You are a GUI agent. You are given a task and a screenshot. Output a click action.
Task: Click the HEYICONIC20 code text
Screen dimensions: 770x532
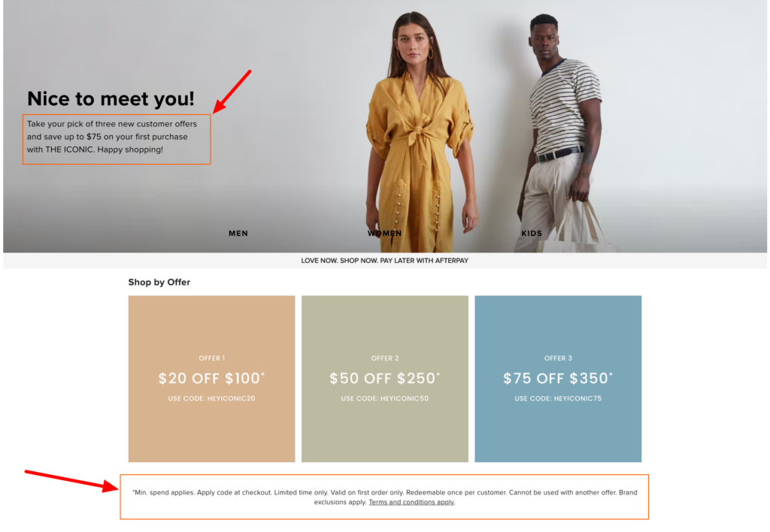pos(232,398)
